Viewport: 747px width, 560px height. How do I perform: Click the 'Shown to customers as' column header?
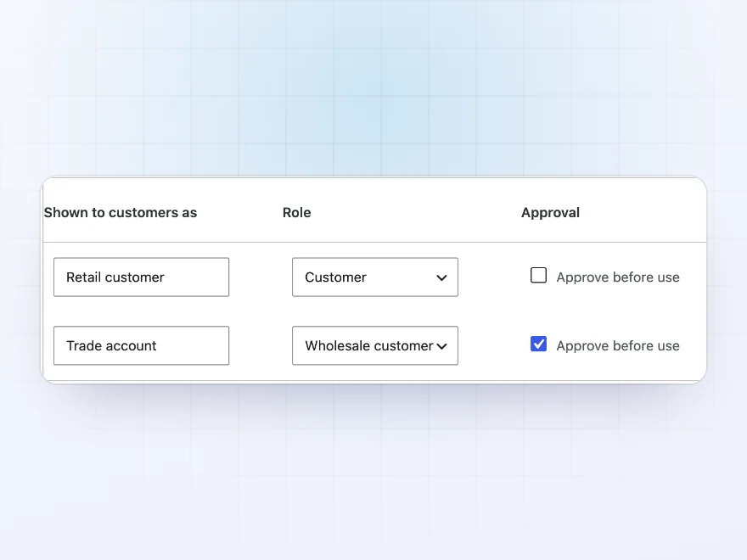[x=121, y=212]
